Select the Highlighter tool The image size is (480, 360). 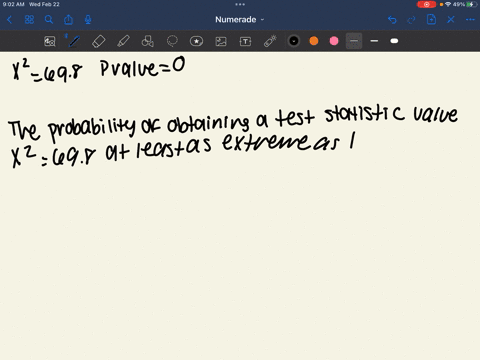click(123, 41)
